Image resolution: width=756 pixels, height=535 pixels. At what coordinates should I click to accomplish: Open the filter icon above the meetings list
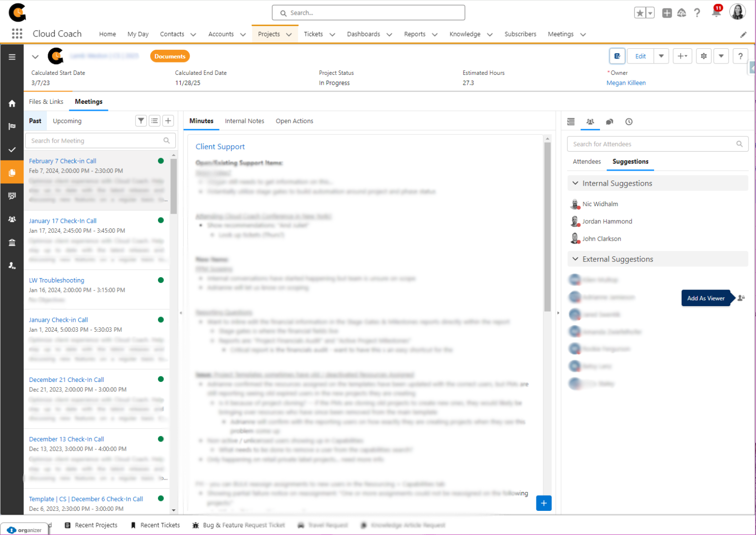tap(141, 121)
